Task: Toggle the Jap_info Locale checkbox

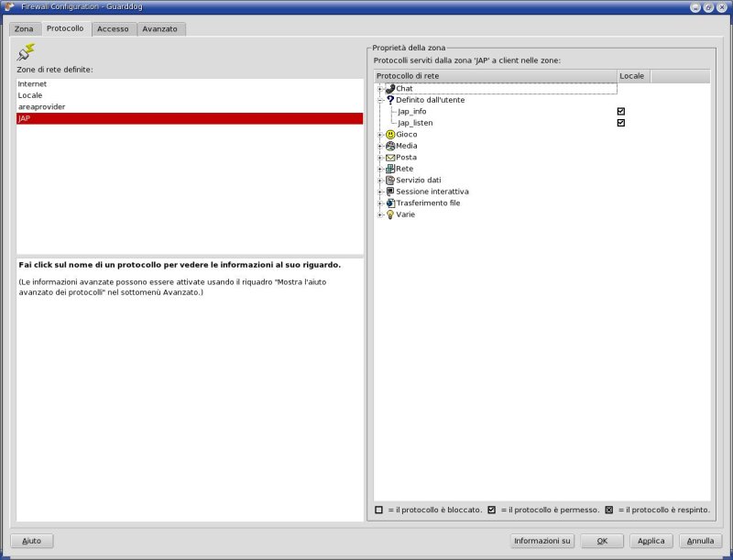Action: [x=621, y=112]
